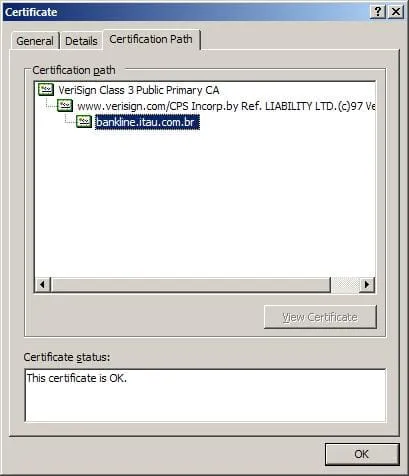Viewport: 409px width, 476px height.
Task: Click the horizontal scrollbar thumb
Action: (x=190, y=285)
